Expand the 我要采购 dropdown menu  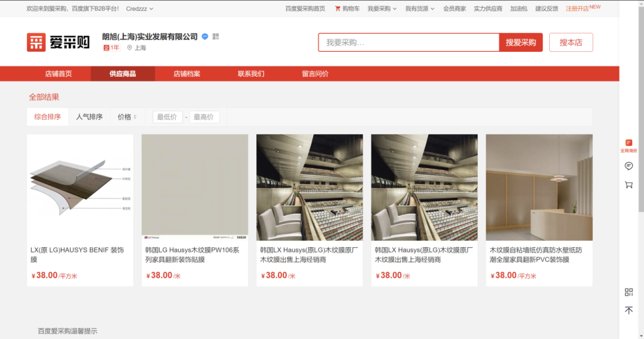(382, 9)
